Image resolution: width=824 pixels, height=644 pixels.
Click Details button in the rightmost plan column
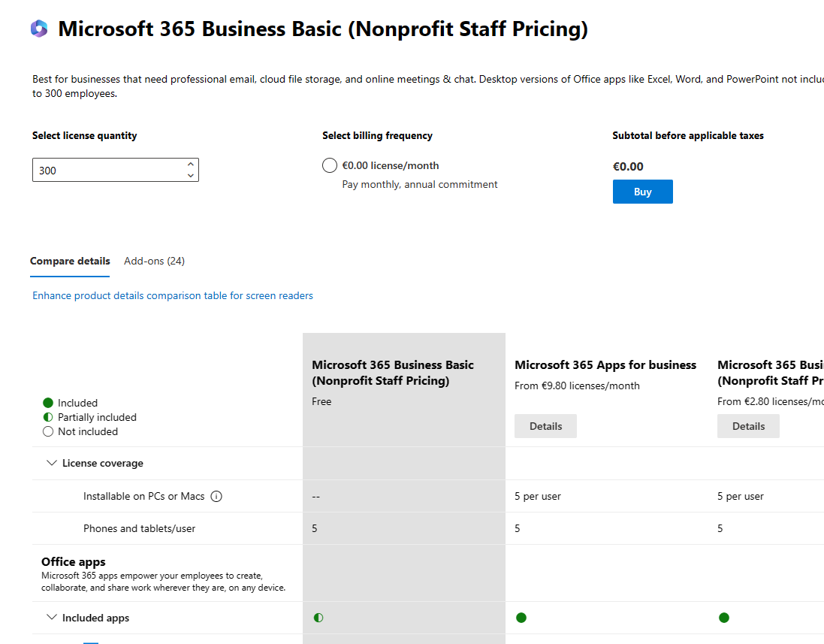(x=748, y=426)
